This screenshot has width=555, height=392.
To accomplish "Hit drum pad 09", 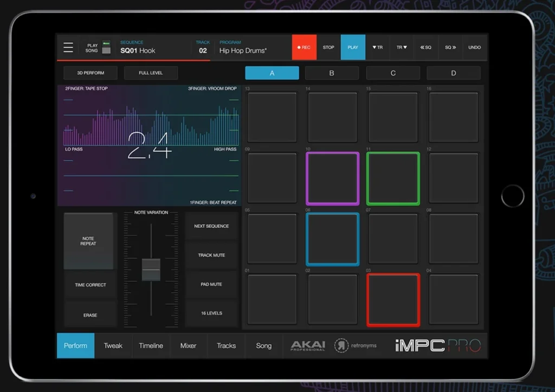I will click(272, 178).
